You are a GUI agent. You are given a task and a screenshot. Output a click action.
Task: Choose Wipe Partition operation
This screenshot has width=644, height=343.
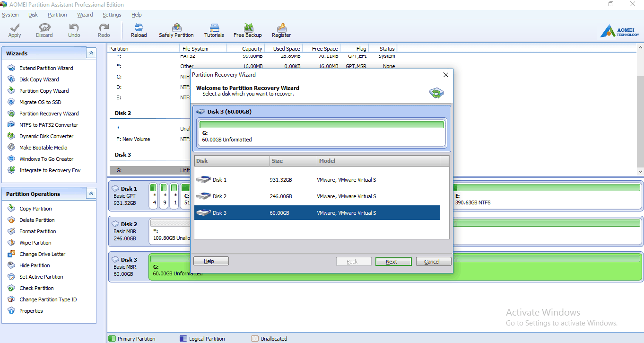pos(35,243)
